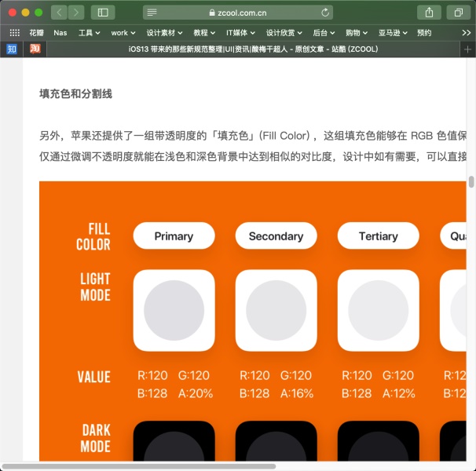Toggle the Safari sidebar button
The width and height of the screenshot is (476, 471).
(x=103, y=13)
